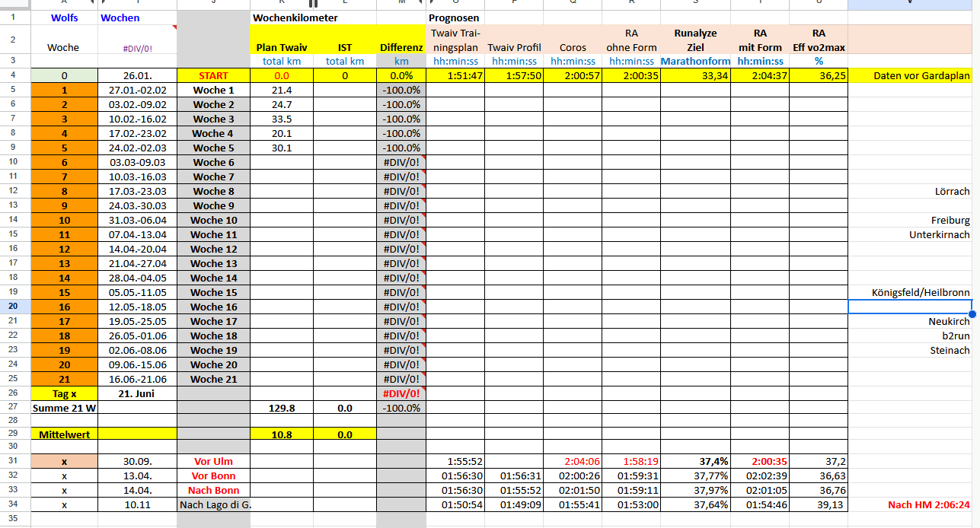The height and width of the screenshot is (528, 980).
Task: Select the 'RA Eff vo2max' header cell
Action: [x=819, y=40]
